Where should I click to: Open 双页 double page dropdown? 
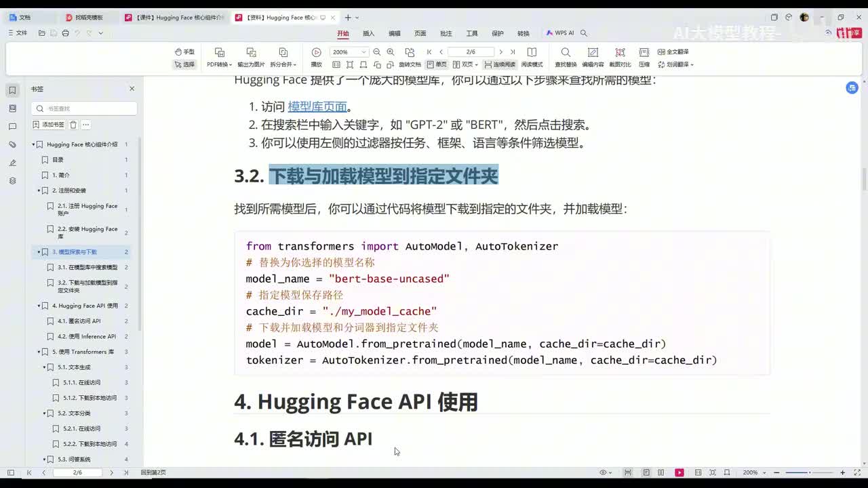(465, 64)
